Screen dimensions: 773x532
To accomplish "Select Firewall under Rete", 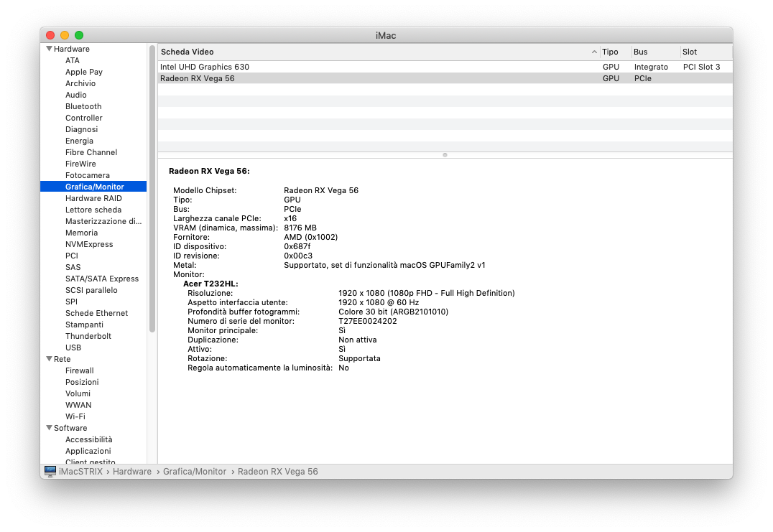I will (79, 370).
